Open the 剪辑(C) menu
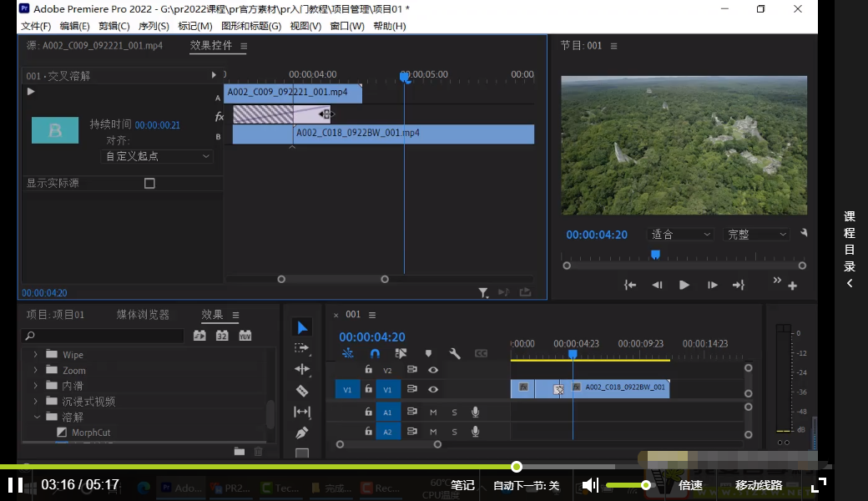Viewport: 868px width, 501px height. coord(114,26)
